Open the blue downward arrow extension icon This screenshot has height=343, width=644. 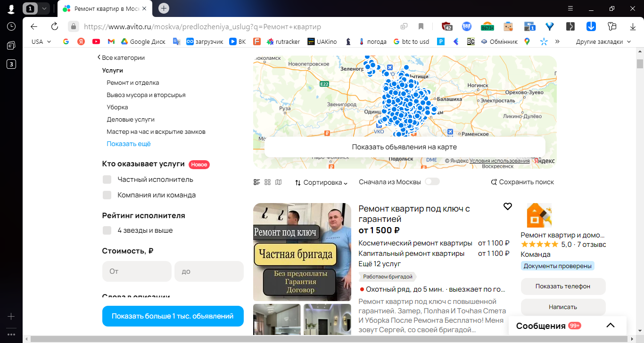[x=591, y=26]
